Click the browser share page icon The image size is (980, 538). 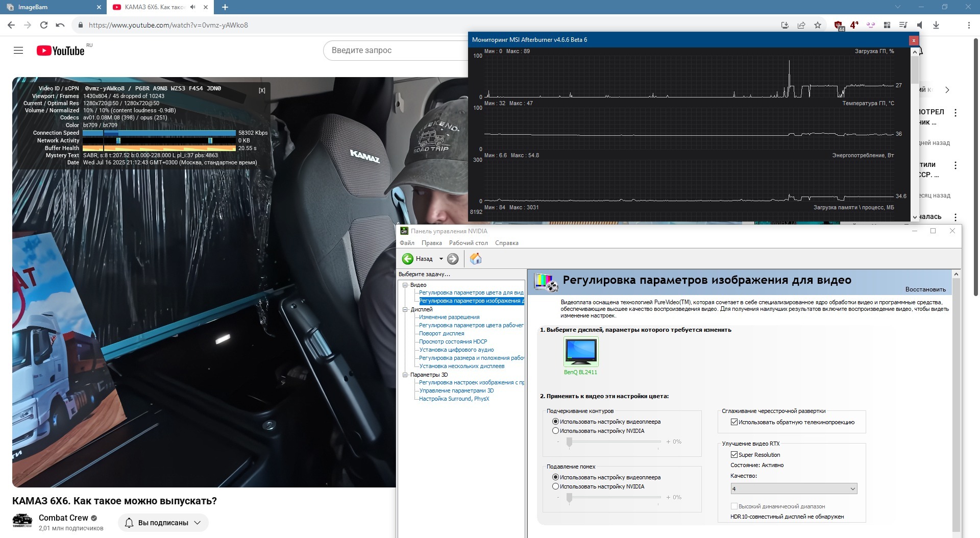[x=801, y=25]
